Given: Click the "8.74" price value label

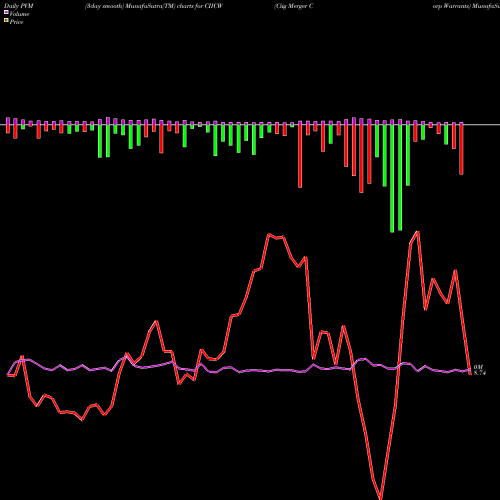Looking at the screenshot, I should 480,373.
